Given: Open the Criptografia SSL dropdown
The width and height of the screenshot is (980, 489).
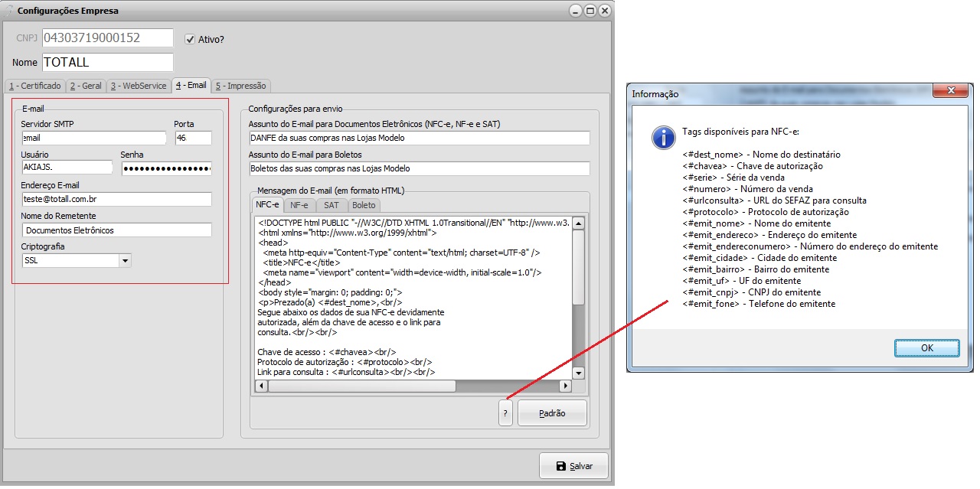Looking at the screenshot, I should [125, 261].
